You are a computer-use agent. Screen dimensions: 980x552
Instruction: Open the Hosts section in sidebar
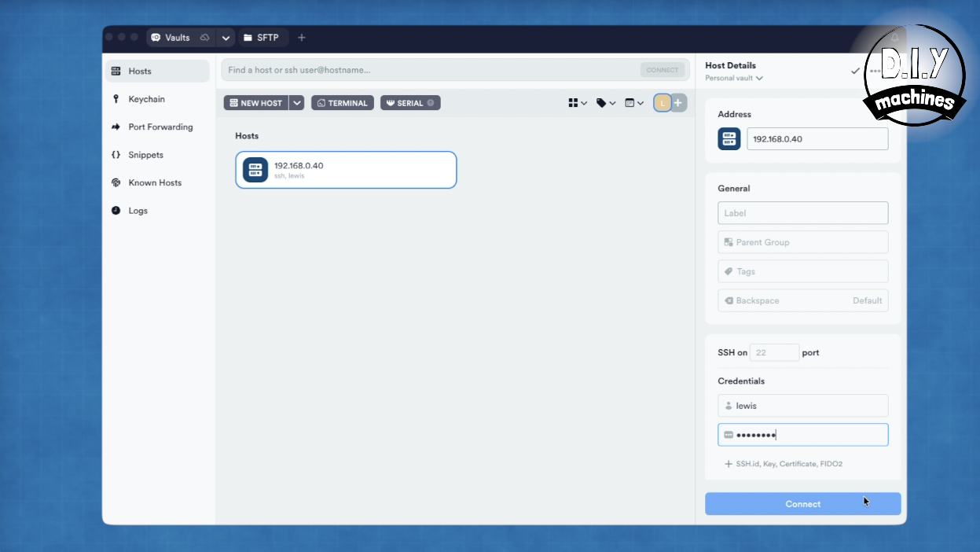tap(157, 71)
